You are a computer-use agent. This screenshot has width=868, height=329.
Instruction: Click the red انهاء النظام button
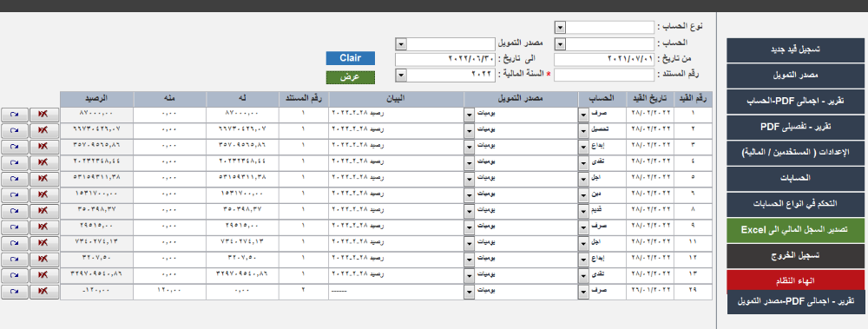point(795,280)
